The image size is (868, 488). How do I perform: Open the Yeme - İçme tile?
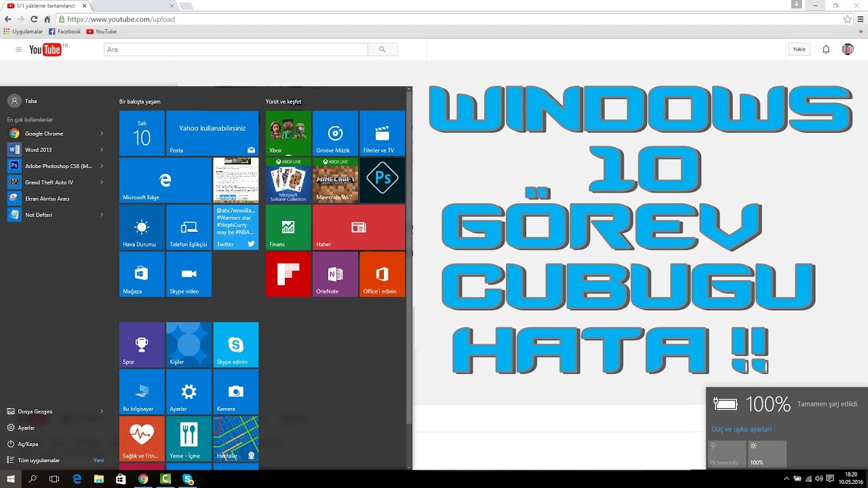tap(189, 439)
